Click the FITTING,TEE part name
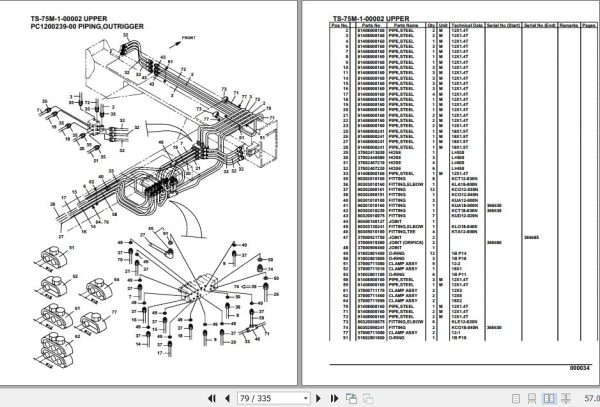The height and width of the screenshot is (407, 600). click(x=401, y=232)
